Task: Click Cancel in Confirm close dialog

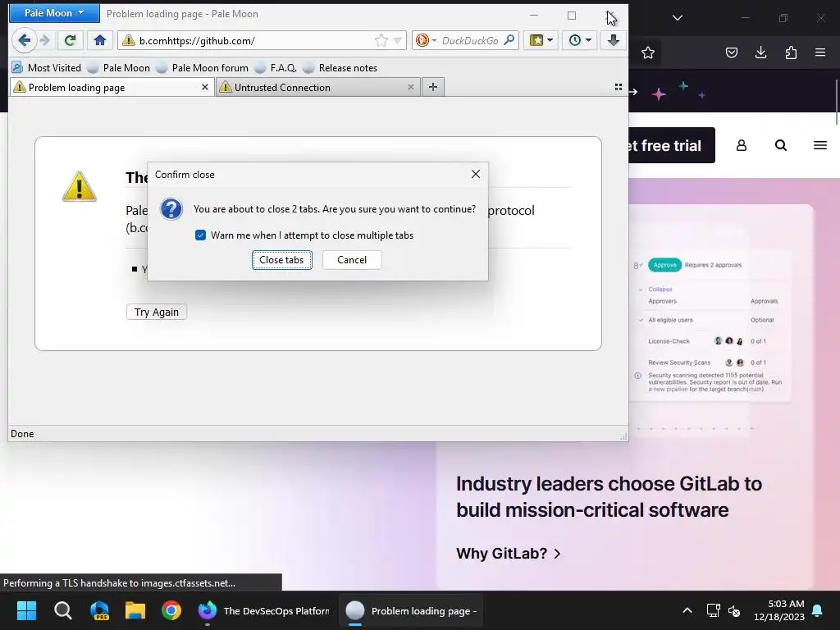Action: [352, 260]
